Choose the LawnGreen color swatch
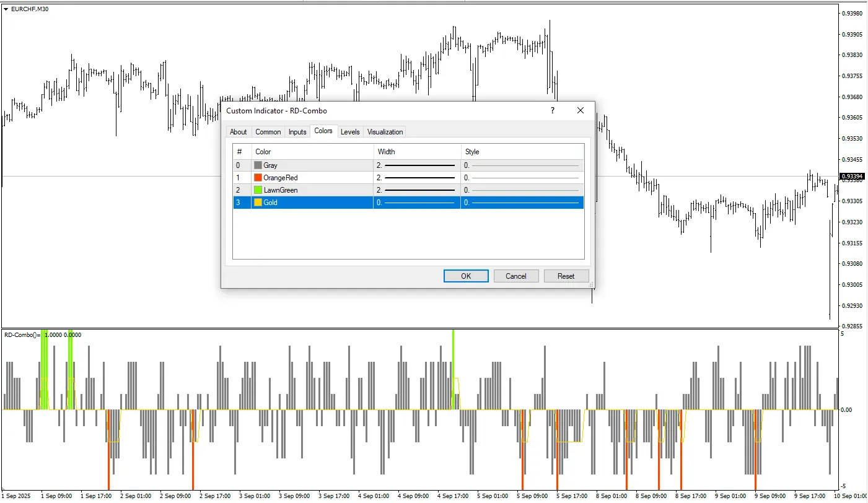This screenshot has height=503, width=868. pyautogui.click(x=258, y=190)
